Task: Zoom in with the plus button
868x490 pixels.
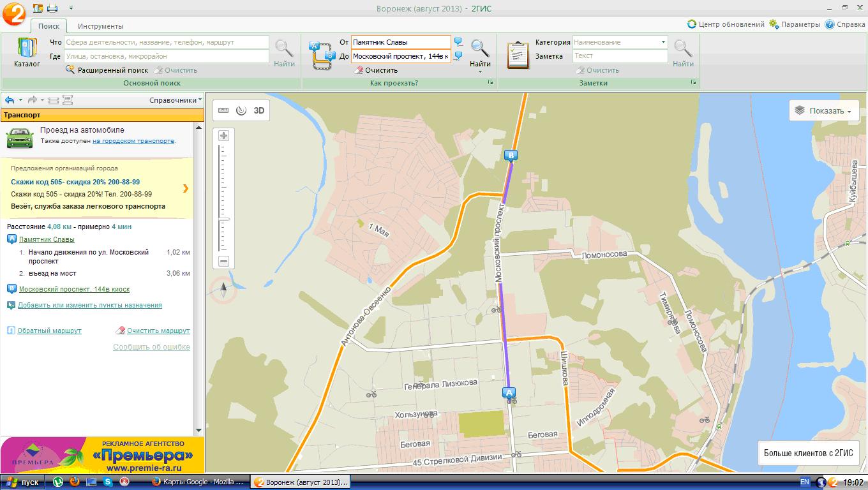Action: coord(223,135)
